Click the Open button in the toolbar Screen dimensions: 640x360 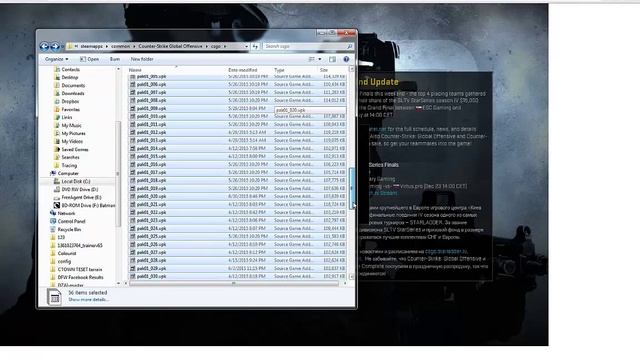coord(89,59)
